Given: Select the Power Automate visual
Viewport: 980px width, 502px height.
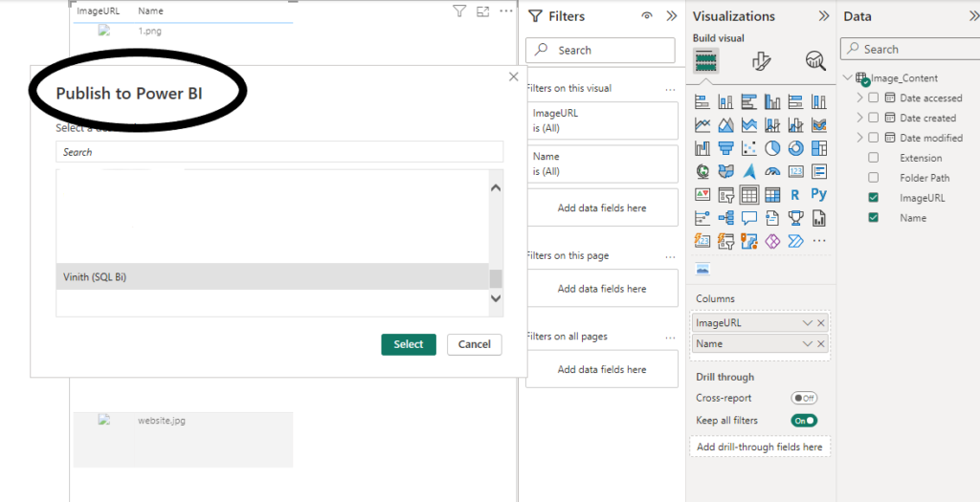Looking at the screenshot, I should tap(795, 240).
